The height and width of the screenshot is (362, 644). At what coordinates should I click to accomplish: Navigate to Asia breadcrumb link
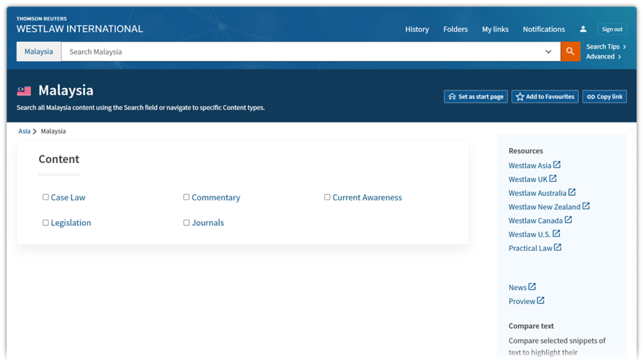click(x=24, y=131)
